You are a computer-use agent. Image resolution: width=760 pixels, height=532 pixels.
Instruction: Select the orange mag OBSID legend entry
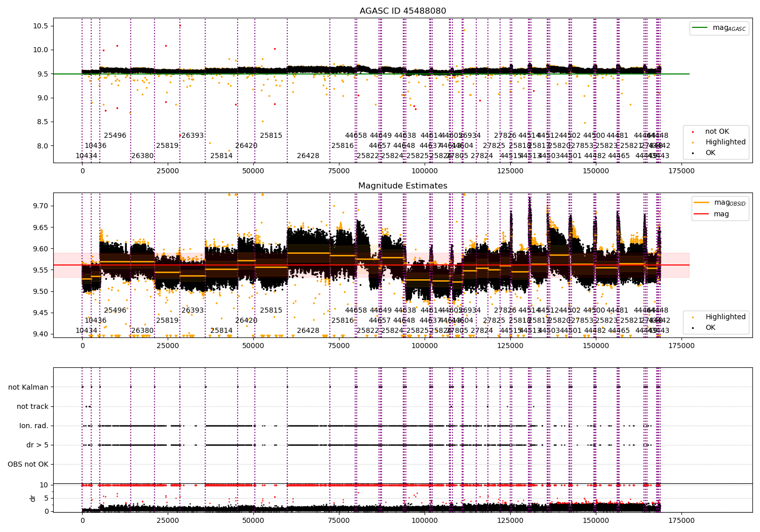pos(720,203)
